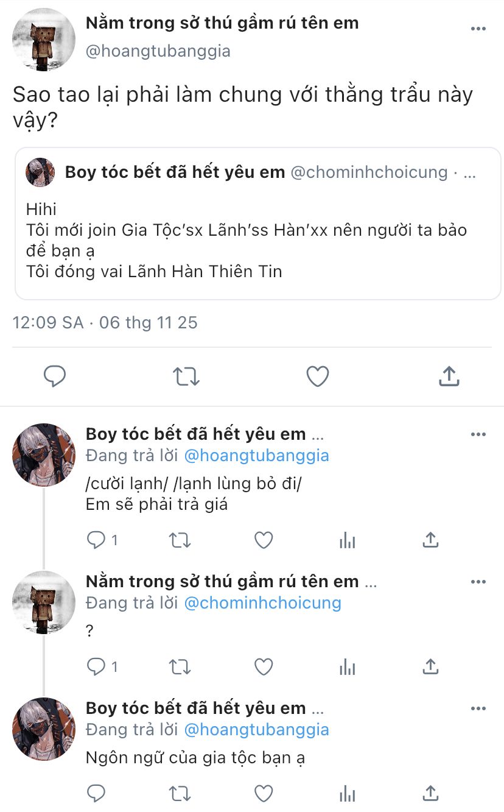Like the main tweet

coord(317,376)
